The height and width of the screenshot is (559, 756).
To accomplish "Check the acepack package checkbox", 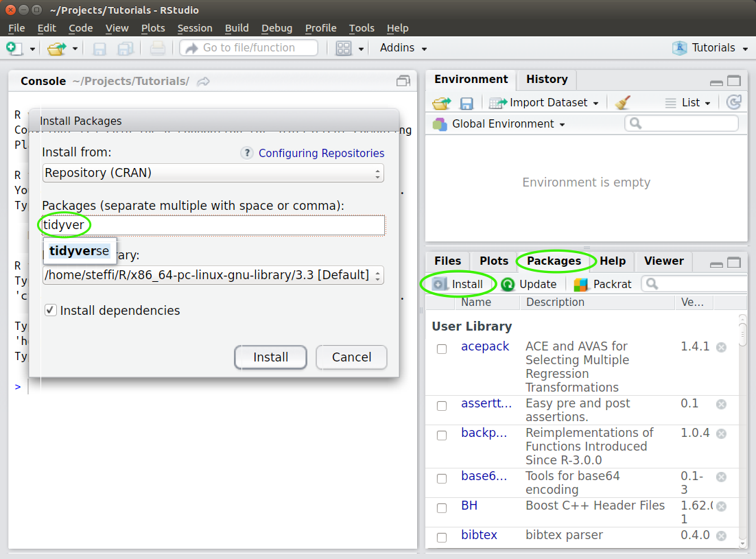I will pyautogui.click(x=442, y=348).
